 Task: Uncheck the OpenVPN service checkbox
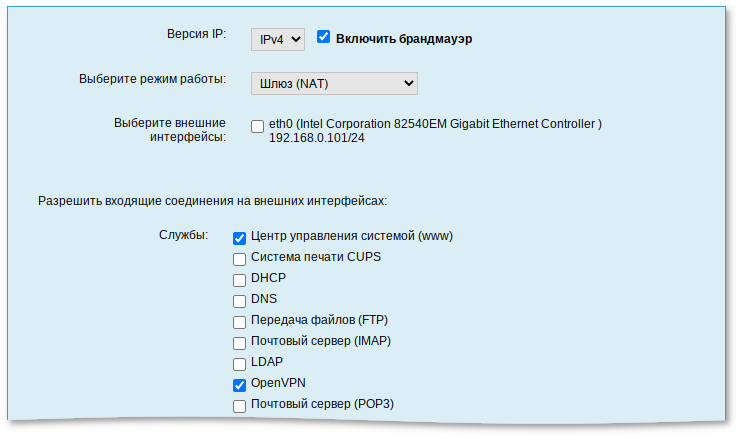coord(240,385)
